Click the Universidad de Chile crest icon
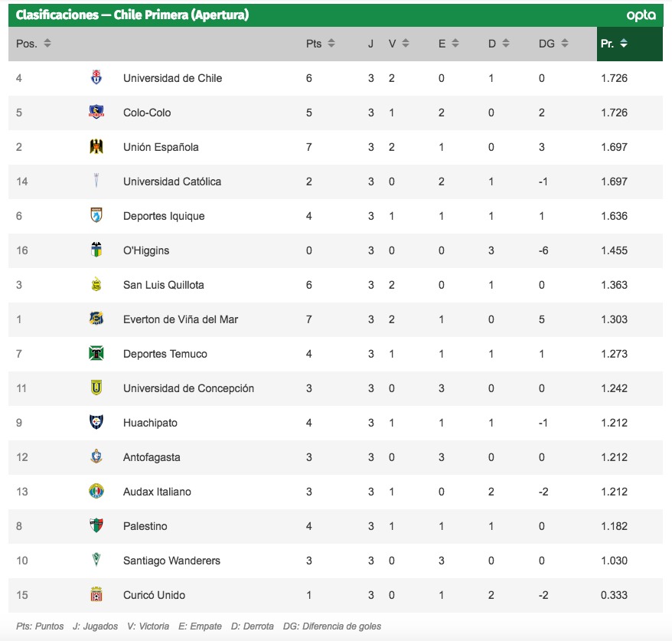 [96, 77]
